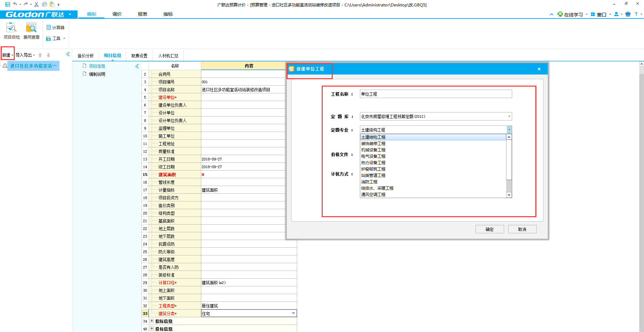Select the 进口社区多功能室活 project node
The width and height of the screenshot is (644, 332).
(x=33, y=66)
